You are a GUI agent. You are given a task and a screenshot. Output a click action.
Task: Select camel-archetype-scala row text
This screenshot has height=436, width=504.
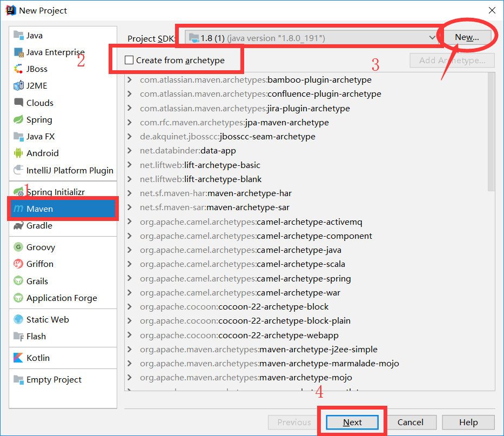point(243,264)
